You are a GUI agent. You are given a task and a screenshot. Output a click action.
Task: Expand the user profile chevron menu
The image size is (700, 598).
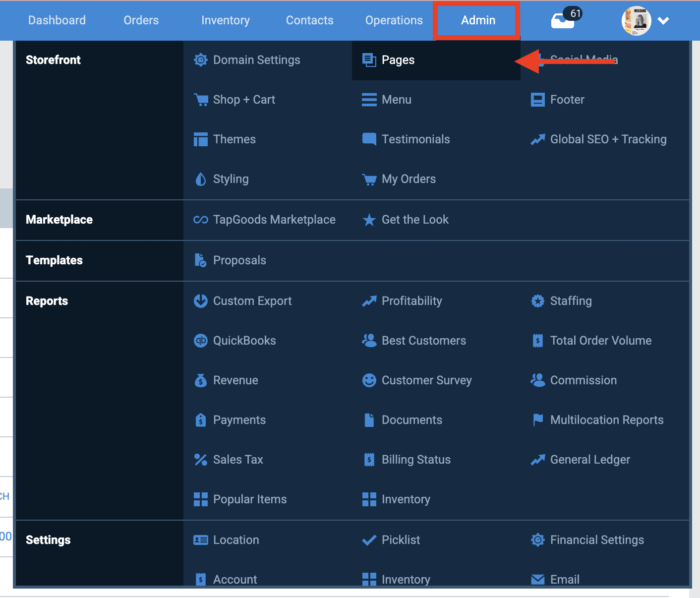click(663, 21)
